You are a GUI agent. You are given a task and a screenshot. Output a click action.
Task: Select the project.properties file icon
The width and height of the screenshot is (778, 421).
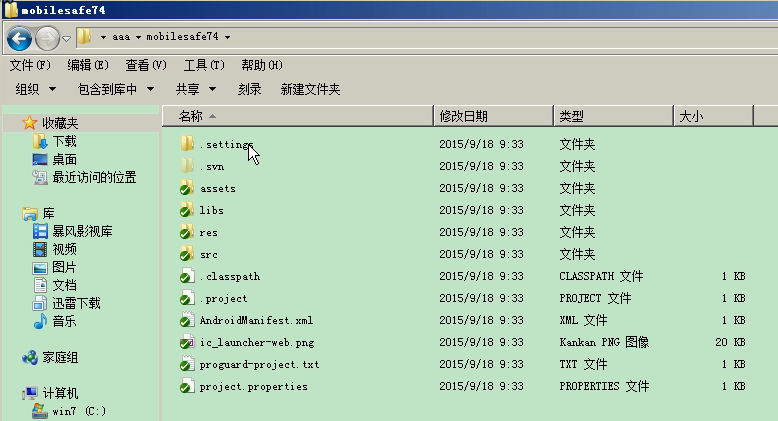point(187,386)
